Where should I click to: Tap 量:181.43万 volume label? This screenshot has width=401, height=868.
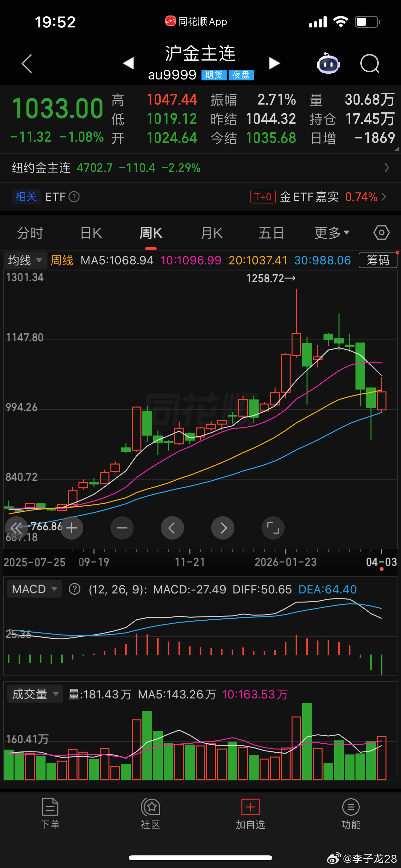coord(100,694)
